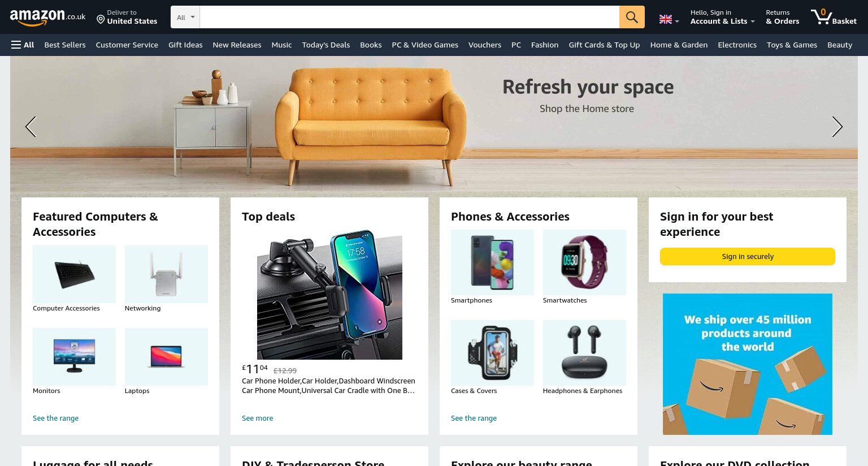Select Gift Cards & Top Up menu item

point(604,45)
